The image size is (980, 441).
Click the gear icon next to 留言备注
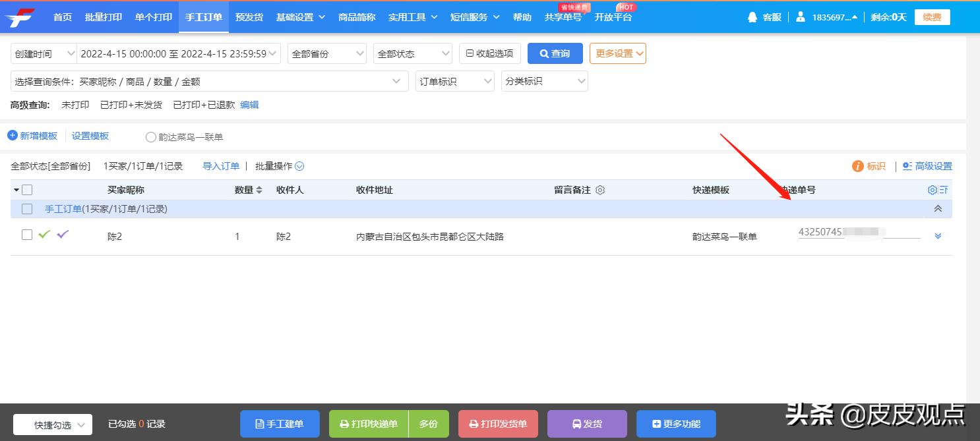599,190
